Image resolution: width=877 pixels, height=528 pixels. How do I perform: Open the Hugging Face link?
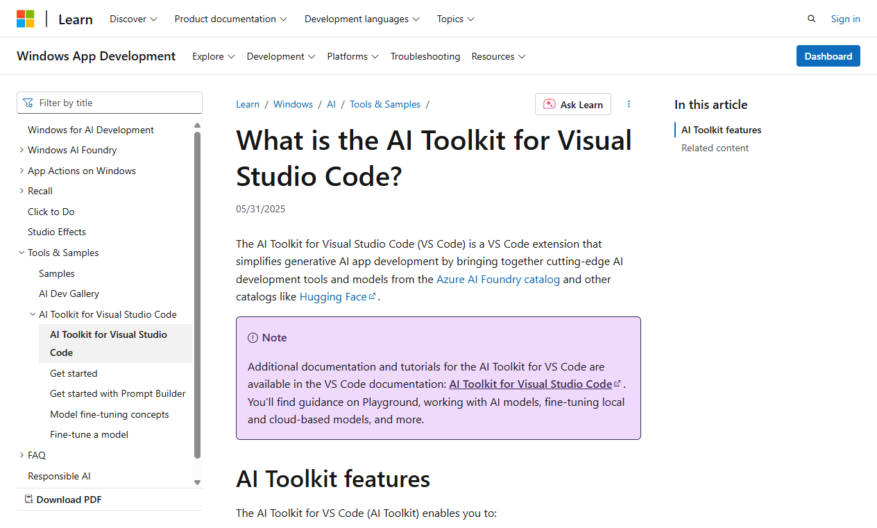333,296
